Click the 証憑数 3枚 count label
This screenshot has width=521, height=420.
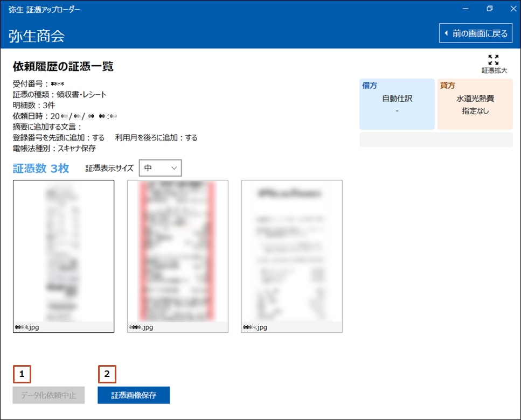click(41, 169)
